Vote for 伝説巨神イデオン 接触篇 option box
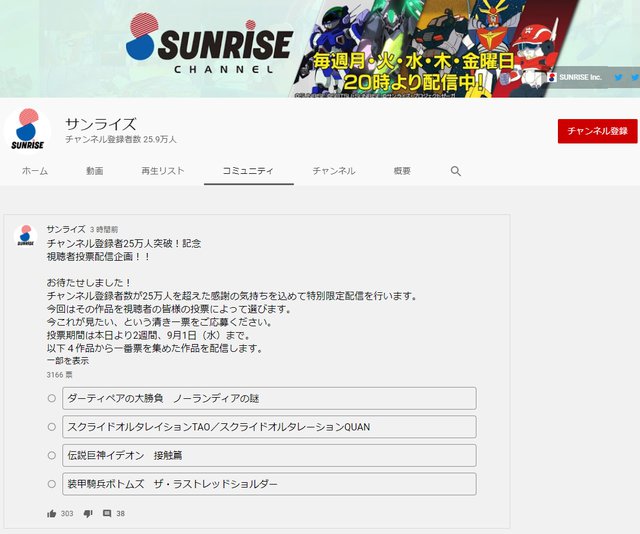Screen dimensions: 640x534 (269, 455)
